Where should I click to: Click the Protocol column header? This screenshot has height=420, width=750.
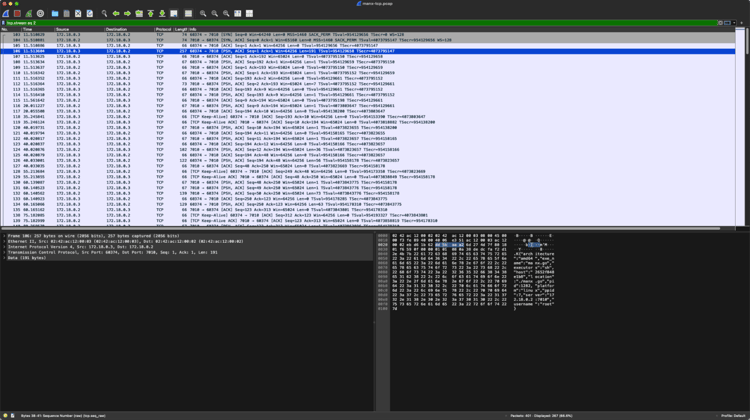click(x=163, y=29)
